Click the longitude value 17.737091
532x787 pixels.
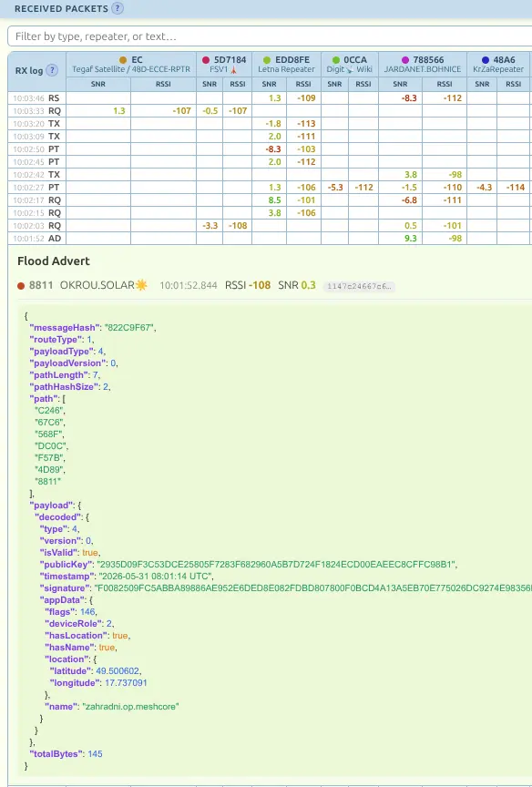click(x=126, y=683)
